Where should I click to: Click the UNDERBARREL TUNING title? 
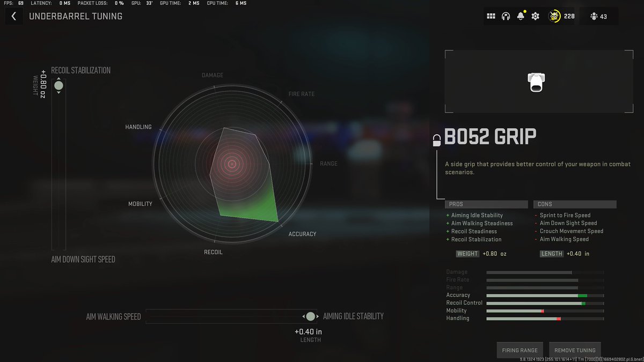pos(76,16)
